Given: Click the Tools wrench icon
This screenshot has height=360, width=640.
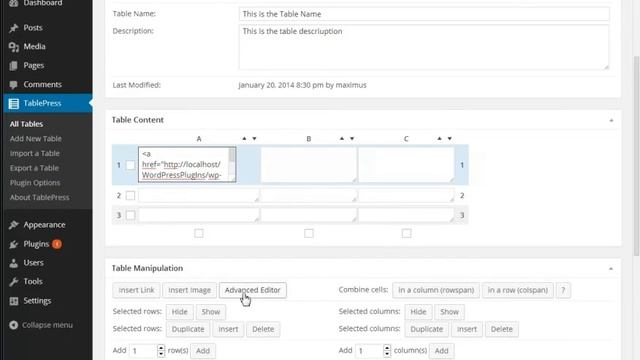Looking at the screenshot, I should click(13, 282).
